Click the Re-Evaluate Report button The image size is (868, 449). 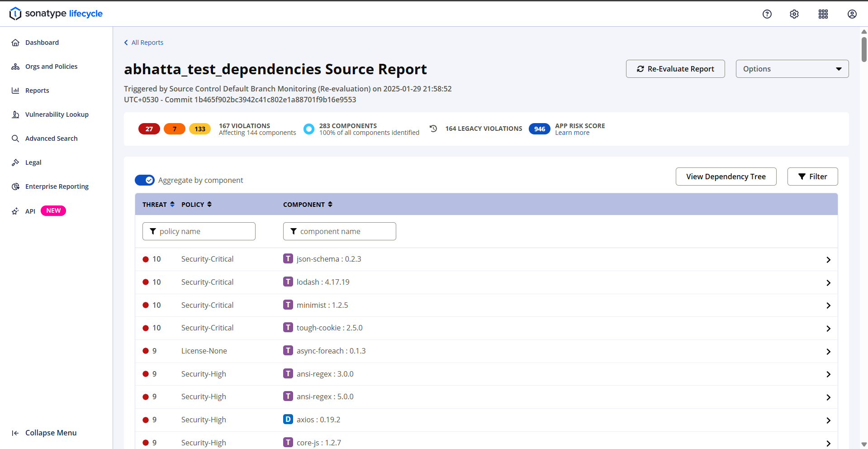coord(675,69)
